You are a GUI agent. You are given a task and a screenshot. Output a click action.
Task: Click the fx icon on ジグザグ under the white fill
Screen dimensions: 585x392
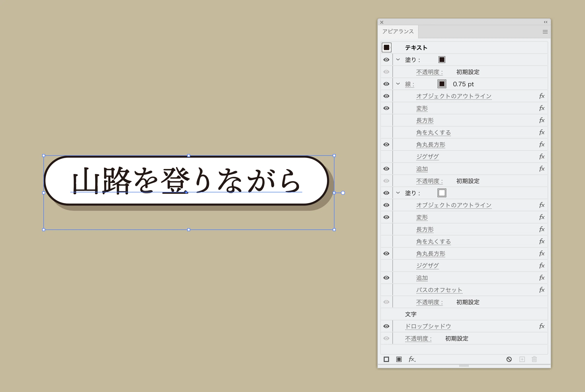tap(542, 266)
